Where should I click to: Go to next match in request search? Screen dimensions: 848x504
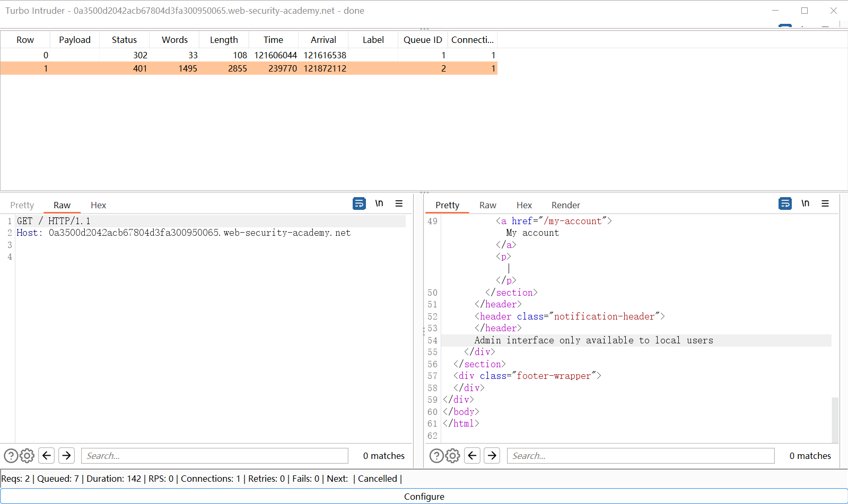[66, 456]
